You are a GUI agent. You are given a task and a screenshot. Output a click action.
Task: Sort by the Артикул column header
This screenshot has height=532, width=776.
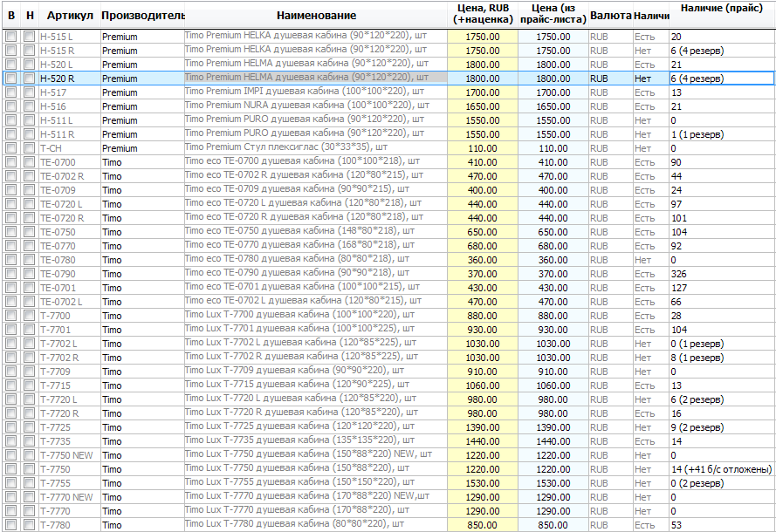tap(70, 16)
